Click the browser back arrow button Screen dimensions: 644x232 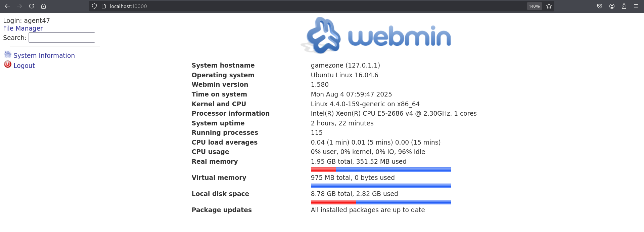point(7,6)
